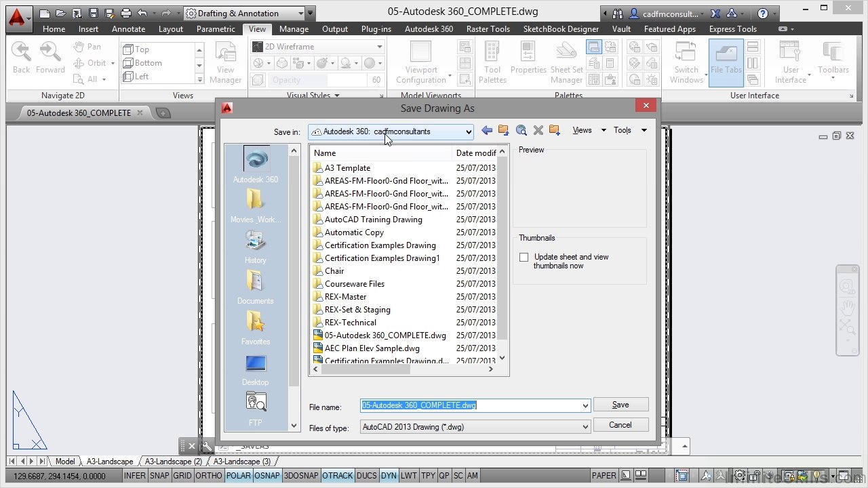Click the Undo arrow in Quick Access toolbar
868x488 pixels.
142,13
